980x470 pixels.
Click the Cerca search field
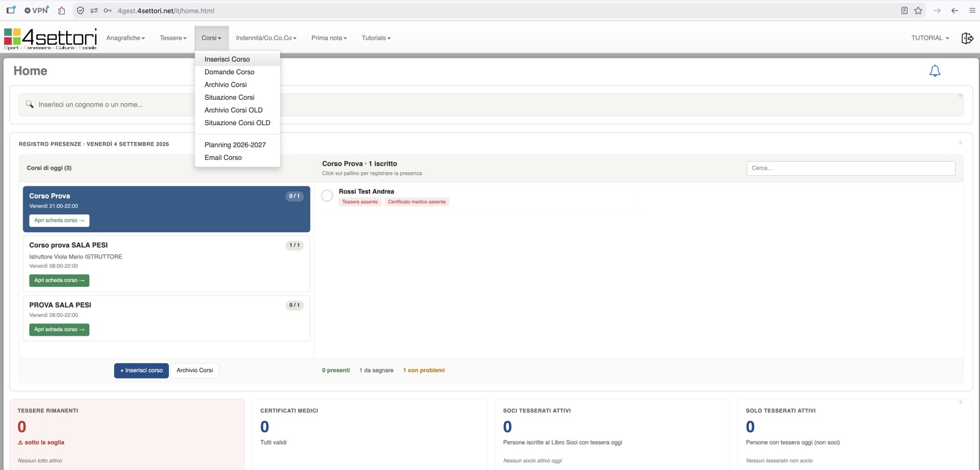(851, 168)
